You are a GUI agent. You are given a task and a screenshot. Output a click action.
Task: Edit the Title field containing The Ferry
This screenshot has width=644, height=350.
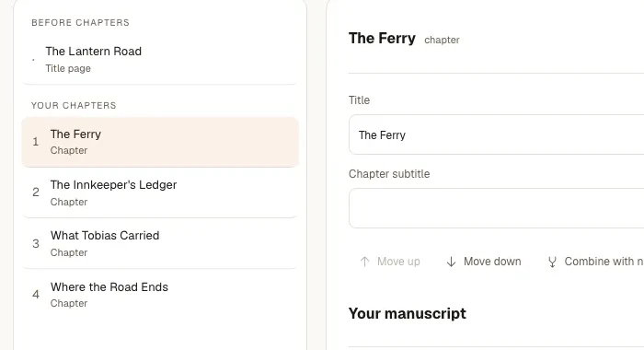[x=496, y=134]
